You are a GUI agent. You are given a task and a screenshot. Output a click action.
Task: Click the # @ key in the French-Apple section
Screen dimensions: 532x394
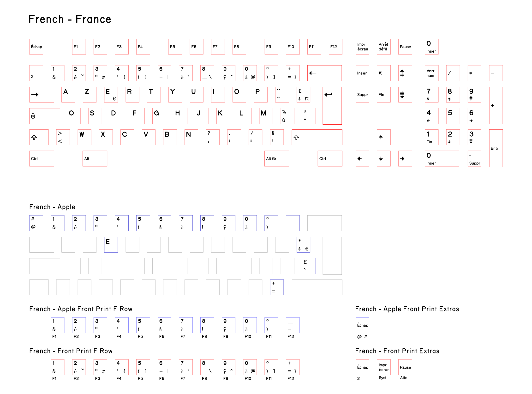coord(36,223)
